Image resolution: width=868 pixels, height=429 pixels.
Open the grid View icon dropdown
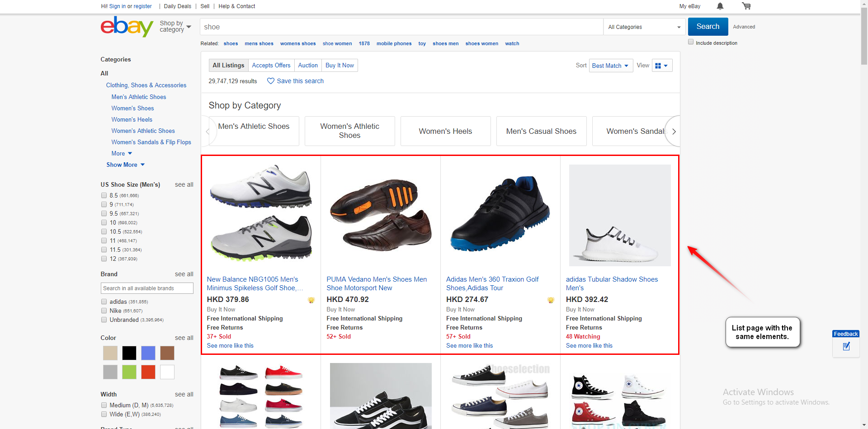tap(662, 66)
